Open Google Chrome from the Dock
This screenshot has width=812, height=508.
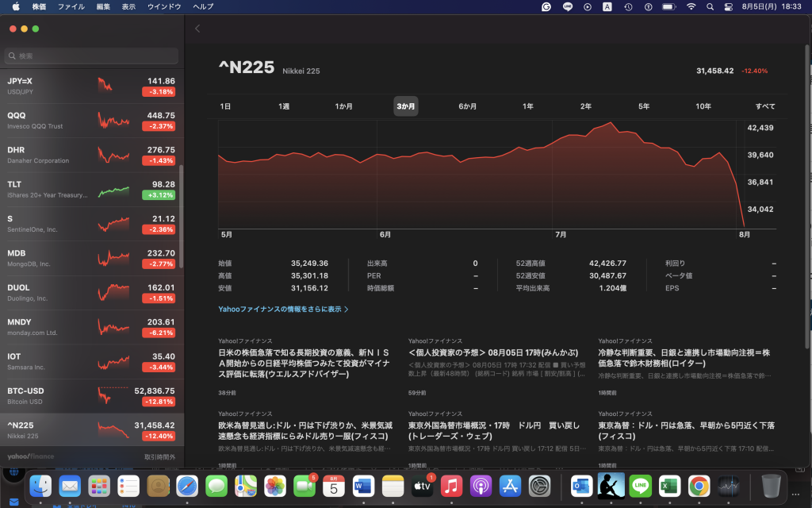[x=699, y=485]
